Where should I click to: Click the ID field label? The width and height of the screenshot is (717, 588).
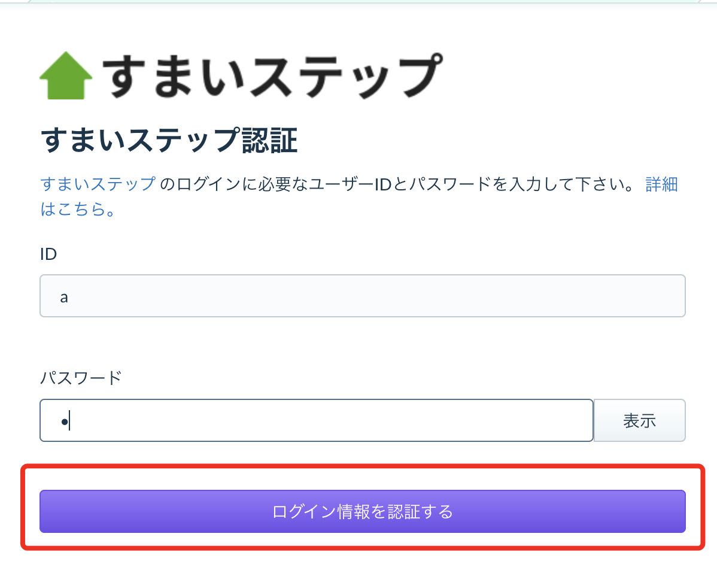(48, 254)
